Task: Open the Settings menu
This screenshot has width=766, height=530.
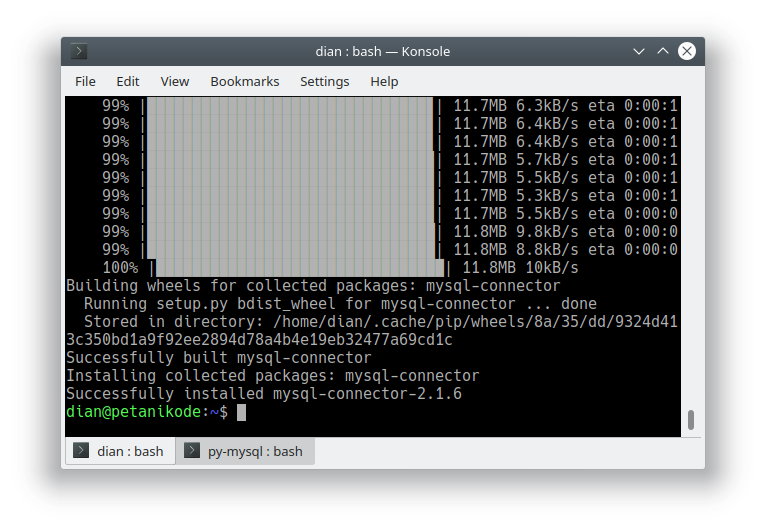Action: coord(325,81)
